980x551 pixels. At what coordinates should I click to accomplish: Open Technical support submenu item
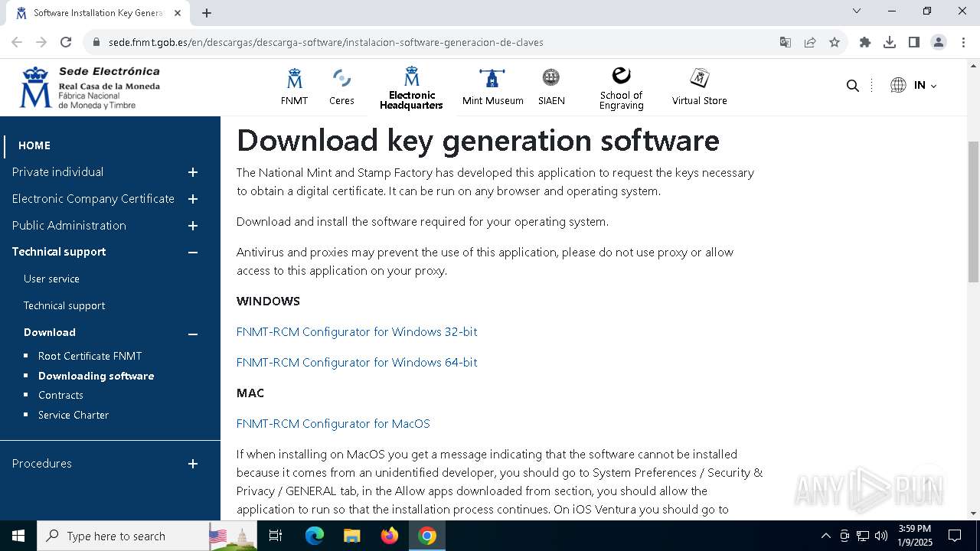(64, 305)
